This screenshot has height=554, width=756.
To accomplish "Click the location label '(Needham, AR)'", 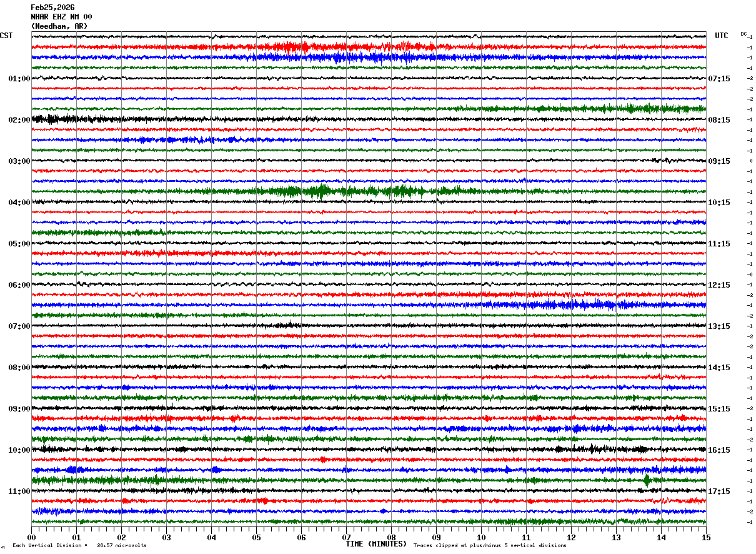I will (59, 26).
